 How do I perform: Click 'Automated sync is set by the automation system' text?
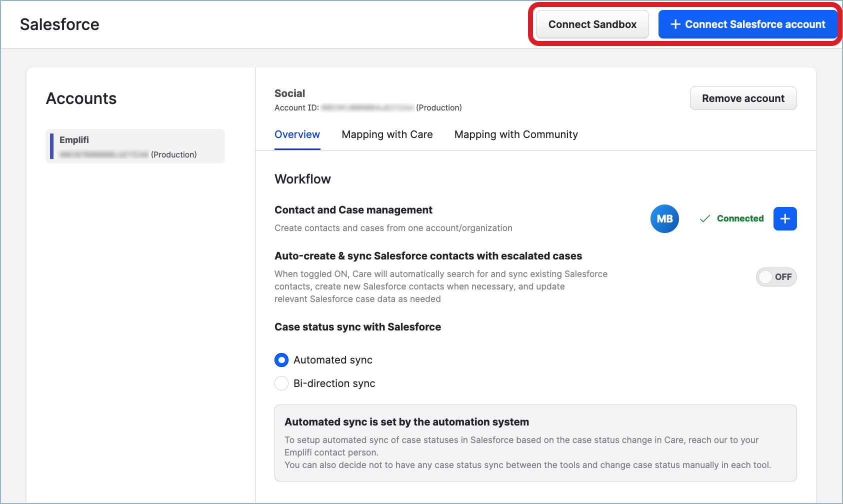click(406, 422)
